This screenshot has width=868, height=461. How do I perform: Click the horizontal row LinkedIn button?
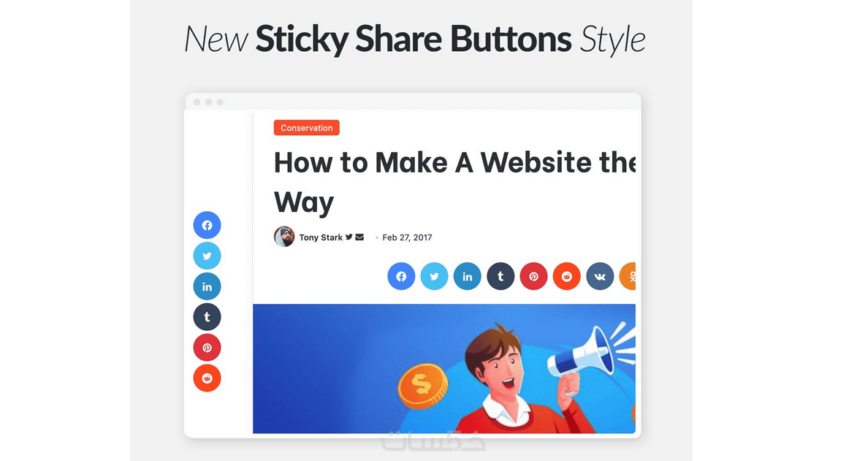pos(468,276)
